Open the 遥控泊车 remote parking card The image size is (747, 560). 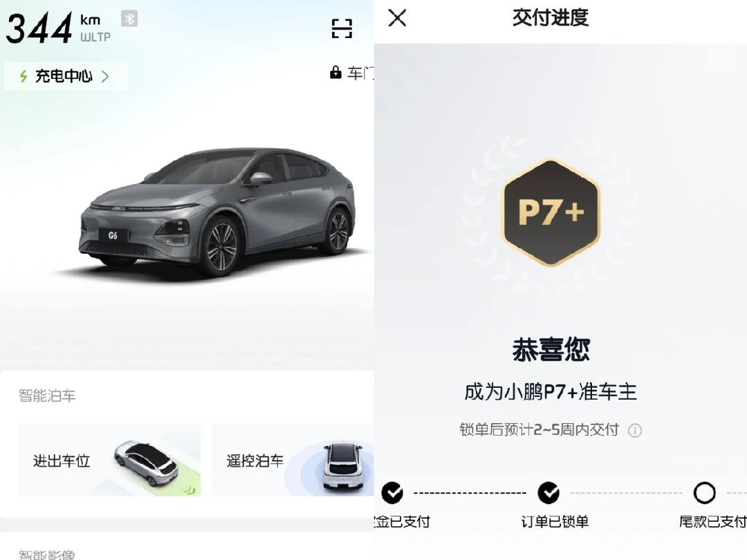(293, 460)
